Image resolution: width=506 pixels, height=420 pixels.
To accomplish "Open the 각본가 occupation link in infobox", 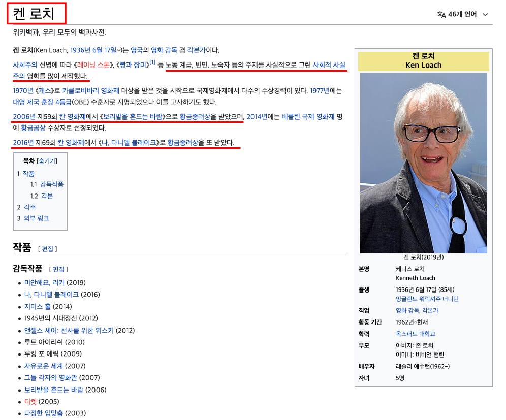I will (x=430, y=310).
